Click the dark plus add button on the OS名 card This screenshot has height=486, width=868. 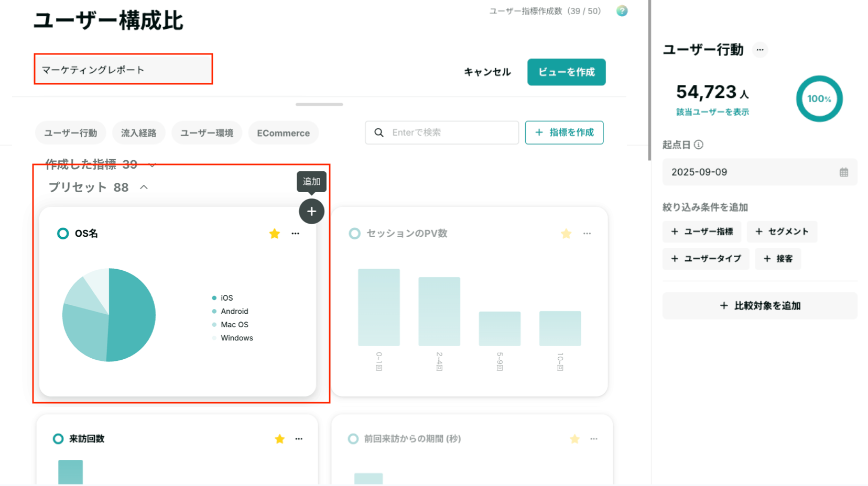pyautogui.click(x=311, y=211)
